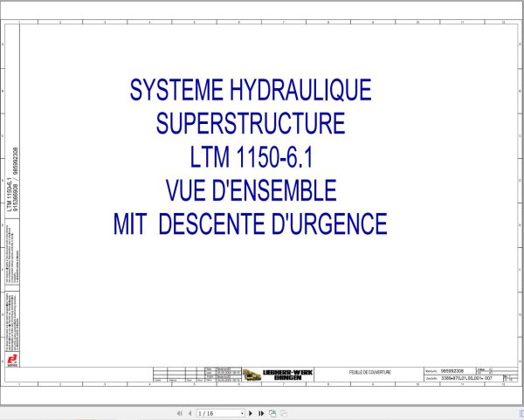The width and height of the screenshot is (524, 420).
Task: Click the 'SUPERSTRUCTURE' heading text
Action: tap(251, 123)
